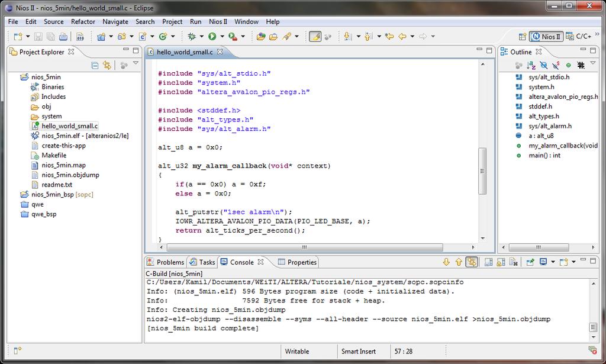The width and height of the screenshot is (606, 364).
Task: Open the Navigate menu
Action: (x=115, y=22)
